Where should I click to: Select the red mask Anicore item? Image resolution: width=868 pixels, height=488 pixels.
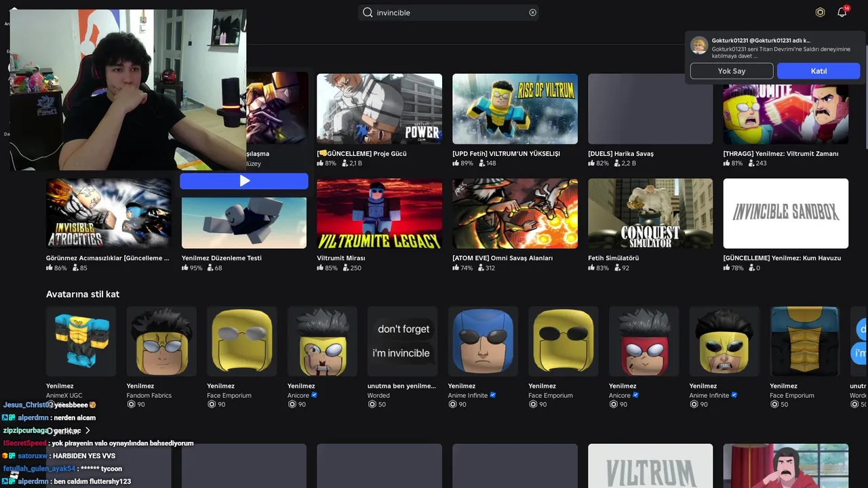point(644,341)
